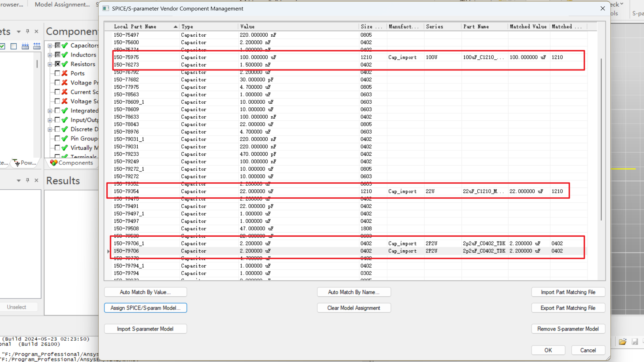The height and width of the screenshot is (362, 644).
Task: Click Auto Match By Name button
Action: pyautogui.click(x=354, y=292)
